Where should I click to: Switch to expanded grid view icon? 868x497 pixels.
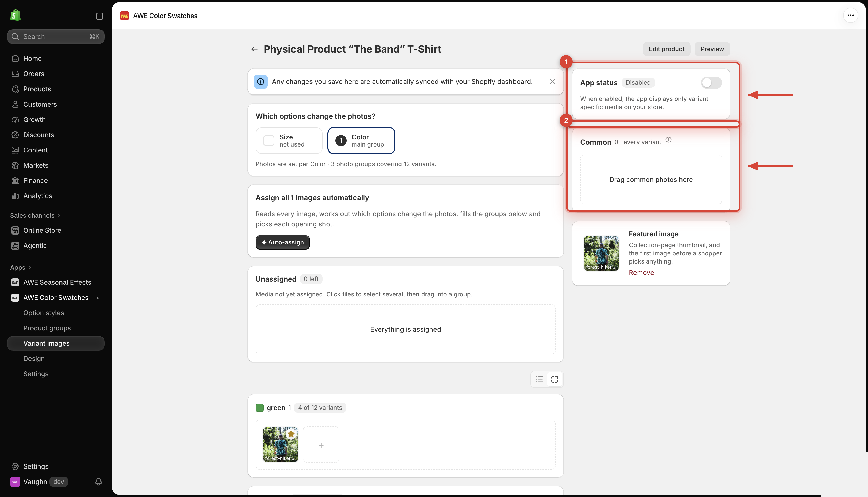555,379
